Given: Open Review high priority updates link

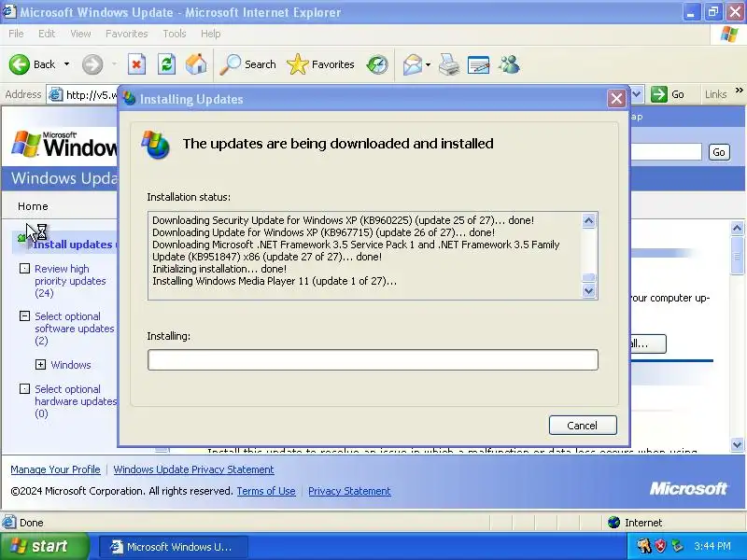Looking at the screenshot, I should (x=70, y=281).
